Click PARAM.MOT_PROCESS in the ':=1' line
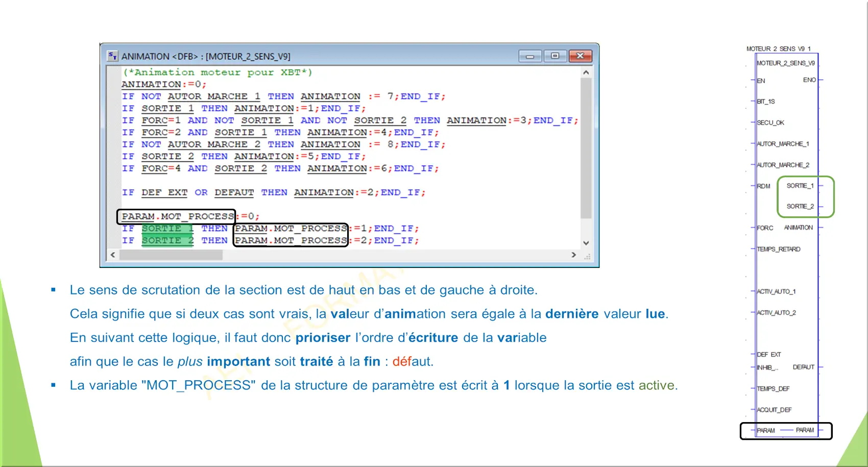 coord(291,229)
